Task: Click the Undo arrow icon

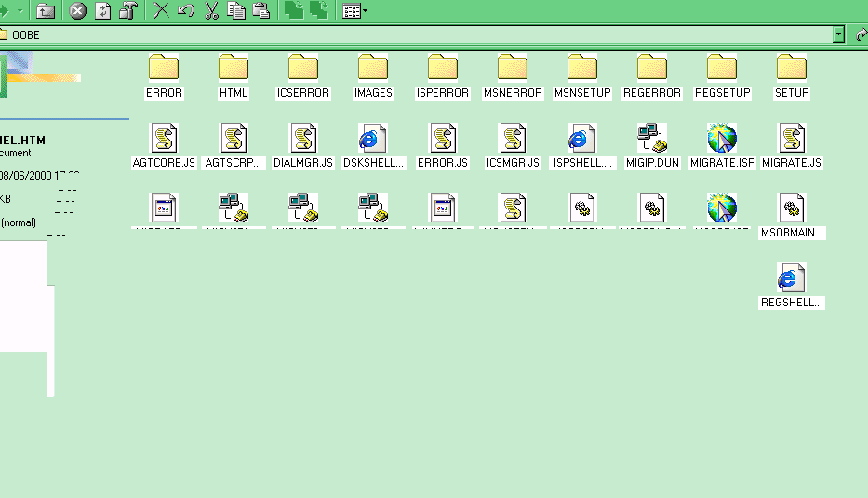Action: [x=186, y=11]
